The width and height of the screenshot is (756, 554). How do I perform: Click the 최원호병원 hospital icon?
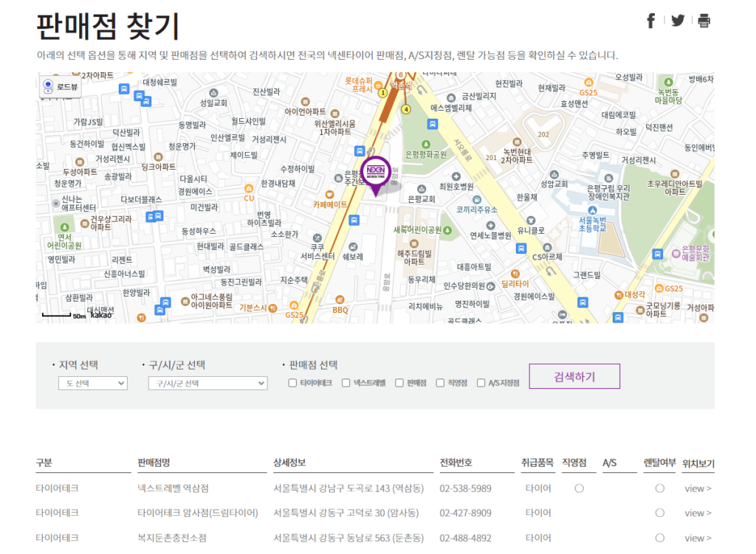pyautogui.click(x=456, y=176)
